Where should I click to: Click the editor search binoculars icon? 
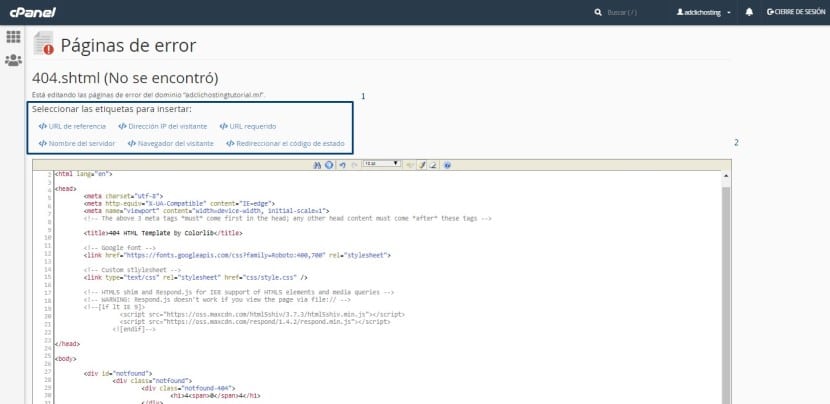[317, 165]
